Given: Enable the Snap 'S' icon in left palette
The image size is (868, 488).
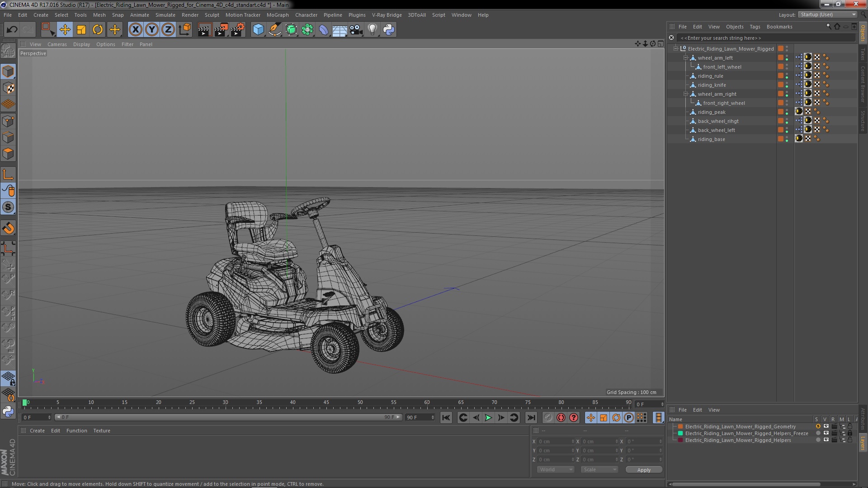Looking at the screenshot, I should point(8,207).
